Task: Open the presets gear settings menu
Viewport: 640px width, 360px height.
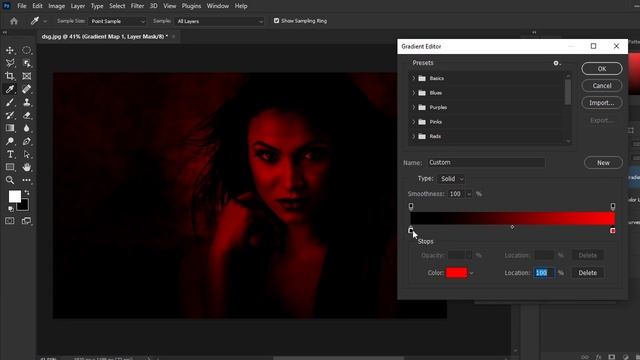Action: coord(557,63)
